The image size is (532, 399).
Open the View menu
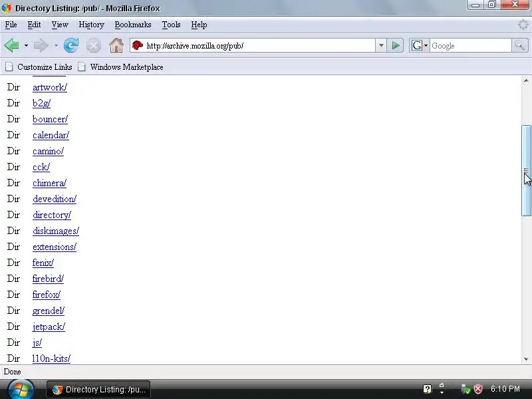pyautogui.click(x=60, y=25)
